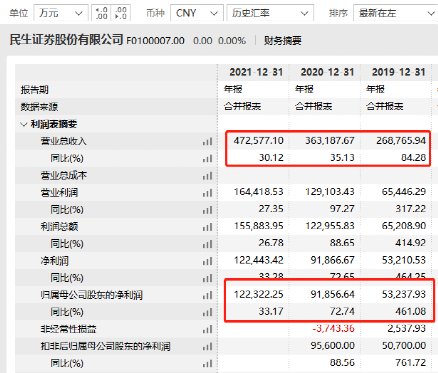
Task: Select the cell 50,700.00
Action: [404, 346]
